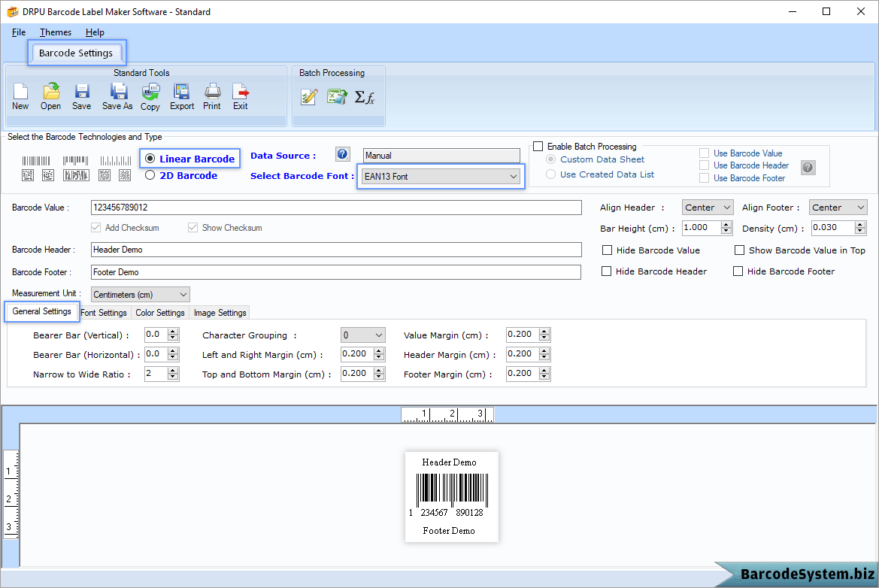Open the Align Header dropdown
Image resolution: width=879 pixels, height=588 pixels.
point(708,208)
